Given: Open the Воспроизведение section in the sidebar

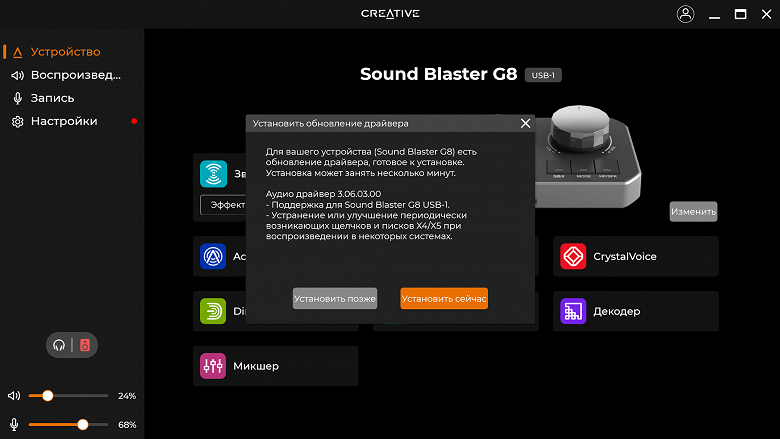Looking at the screenshot, I should point(76,75).
